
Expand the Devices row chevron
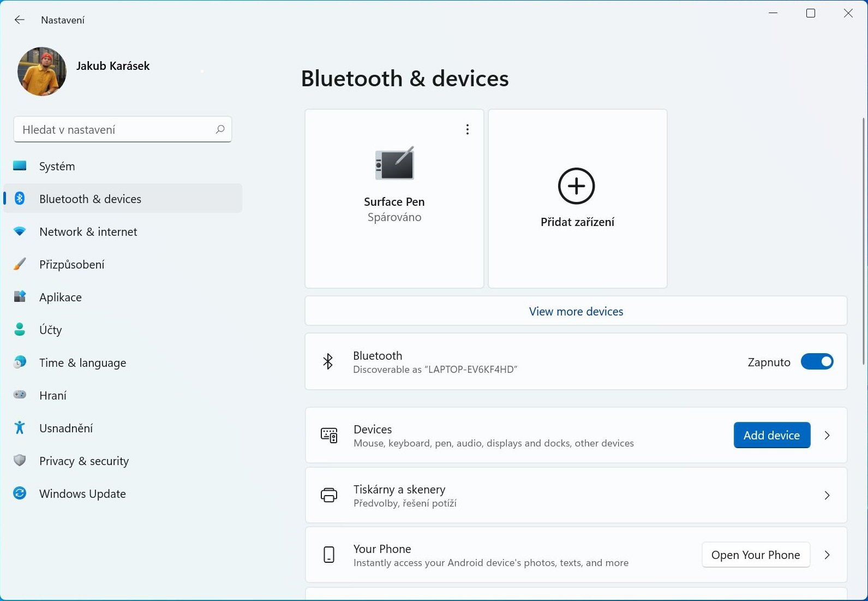pyautogui.click(x=827, y=435)
